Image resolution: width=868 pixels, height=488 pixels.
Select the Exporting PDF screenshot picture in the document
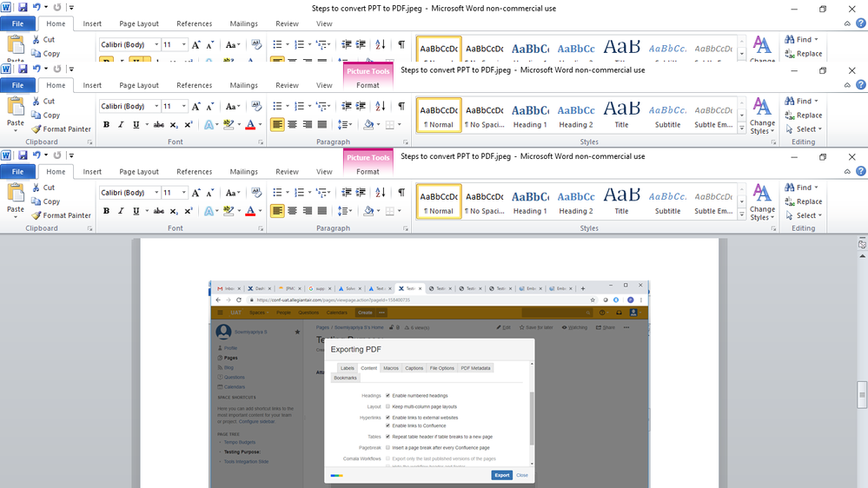(x=429, y=384)
